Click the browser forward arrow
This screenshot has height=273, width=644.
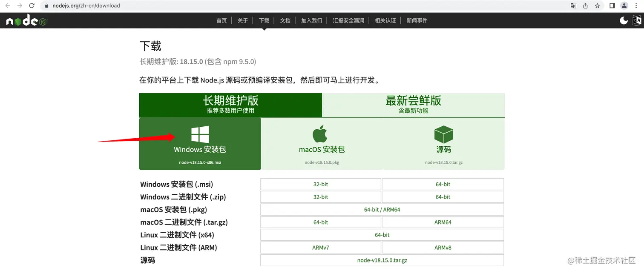tap(20, 6)
